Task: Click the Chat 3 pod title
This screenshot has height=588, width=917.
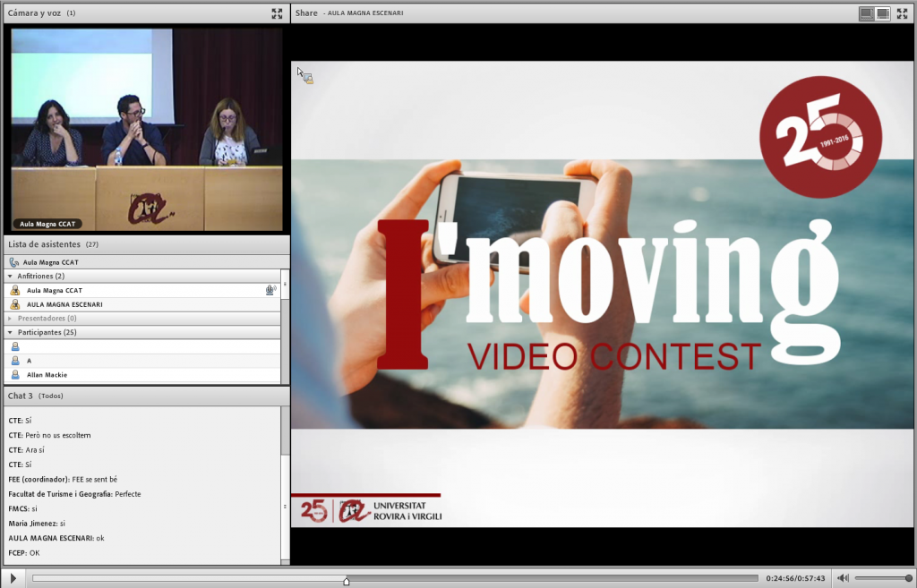Action: tap(21, 396)
